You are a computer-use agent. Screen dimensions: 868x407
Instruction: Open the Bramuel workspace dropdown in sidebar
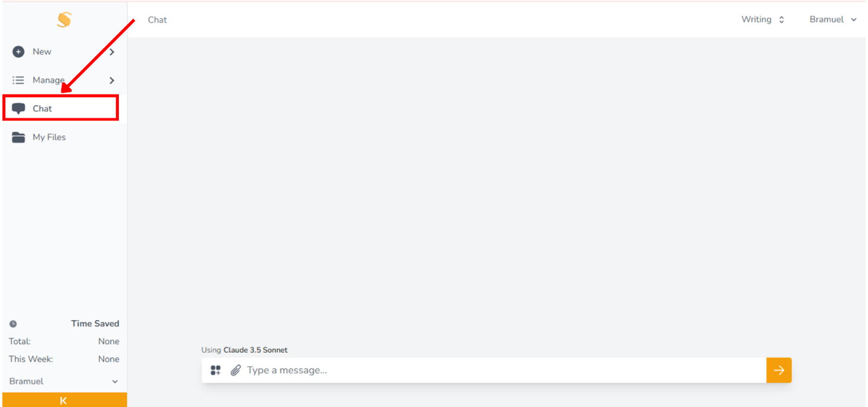(x=64, y=381)
